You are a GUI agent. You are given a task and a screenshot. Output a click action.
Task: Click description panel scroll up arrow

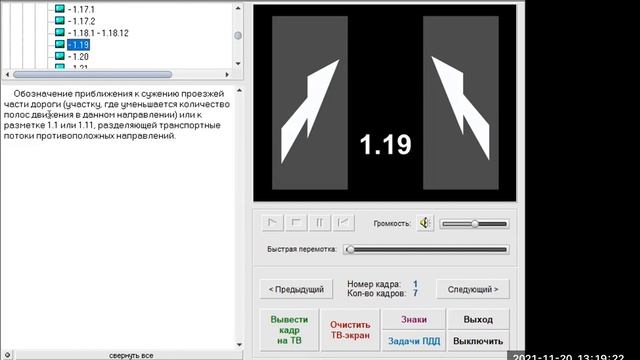(x=239, y=90)
